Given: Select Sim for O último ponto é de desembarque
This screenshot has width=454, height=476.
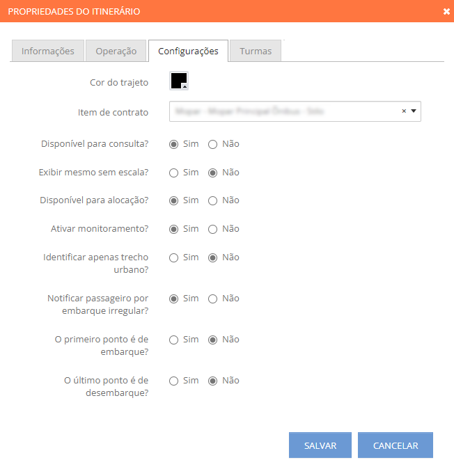Looking at the screenshot, I should click(173, 381).
